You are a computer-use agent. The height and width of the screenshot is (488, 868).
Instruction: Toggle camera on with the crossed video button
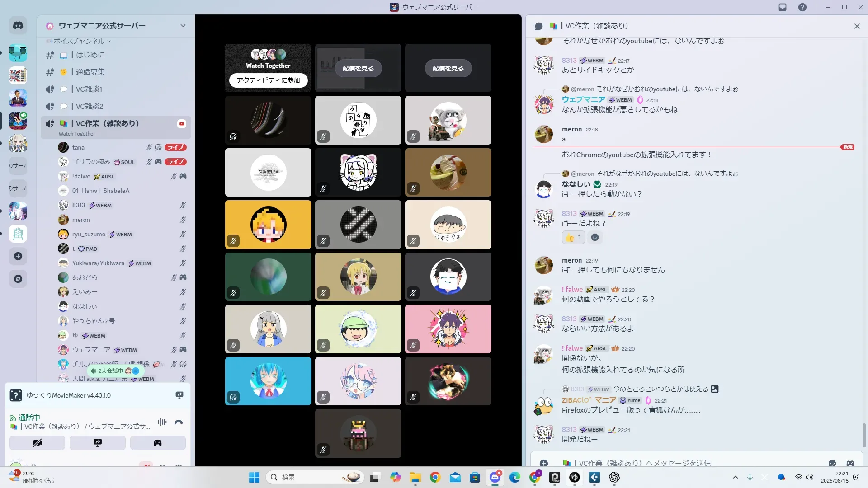coord(38,443)
